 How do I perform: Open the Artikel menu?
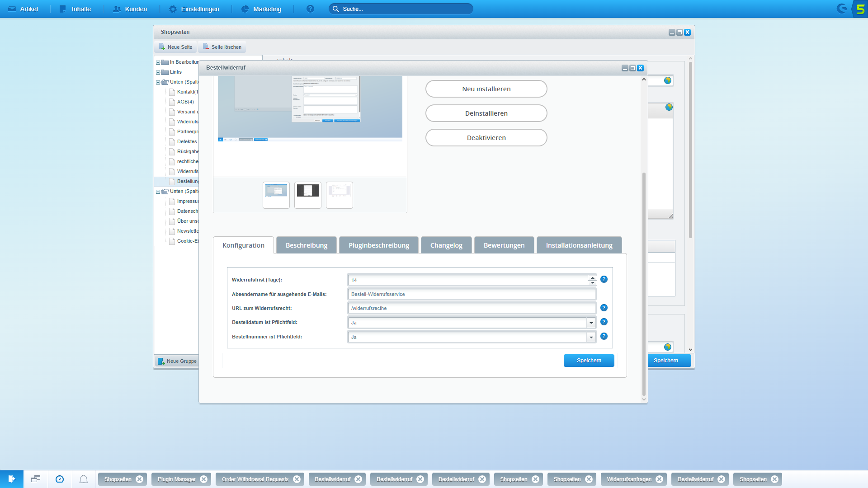click(x=23, y=9)
